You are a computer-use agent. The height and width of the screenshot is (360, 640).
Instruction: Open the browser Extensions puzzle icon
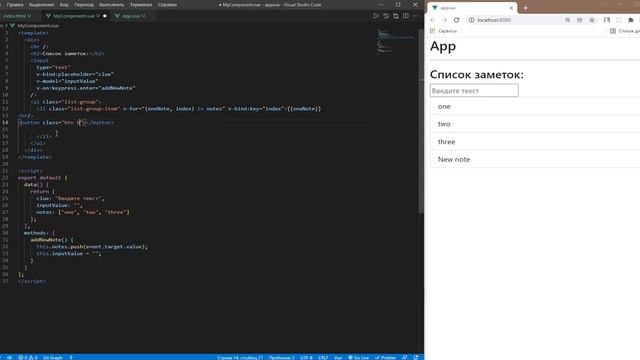point(631,20)
